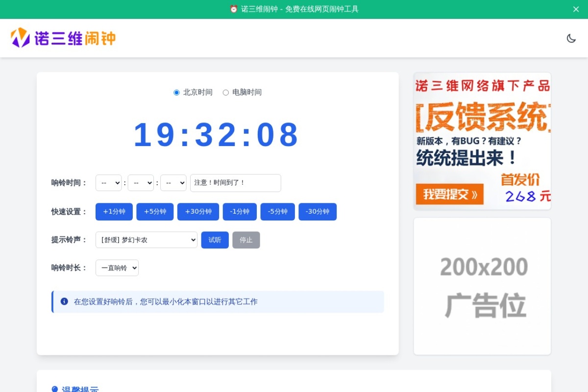Click the -5分钟 quick set button
The width and height of the screenshot is (588, 392).
[277, 212]
